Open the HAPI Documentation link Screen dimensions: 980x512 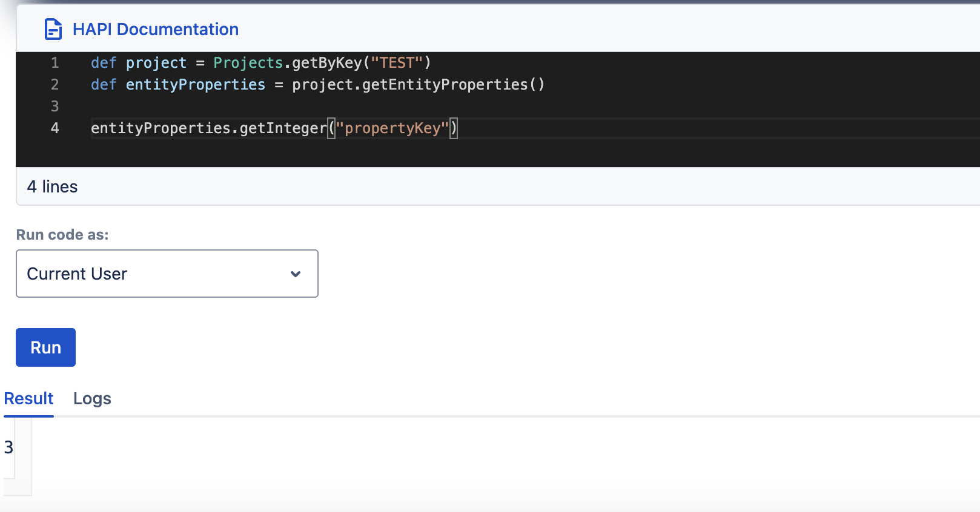[x=156, y=29]
